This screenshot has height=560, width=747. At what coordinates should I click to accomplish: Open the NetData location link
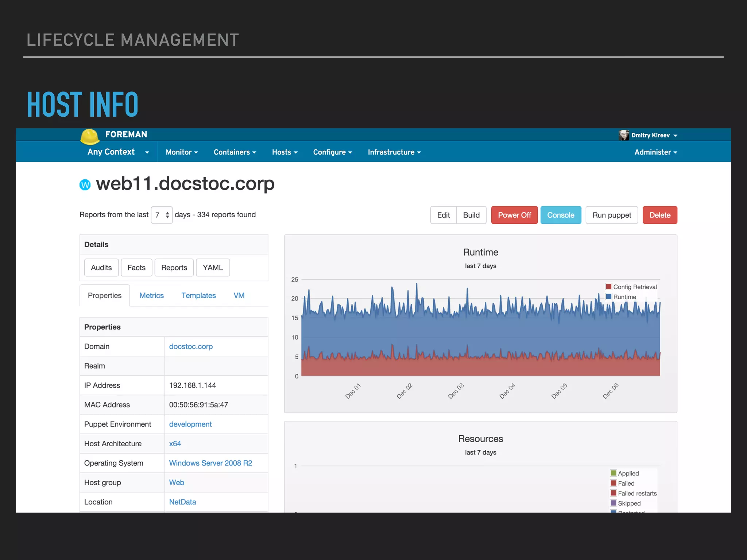click(182, 502)
